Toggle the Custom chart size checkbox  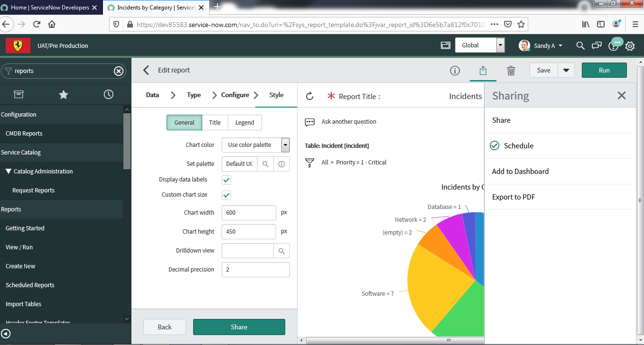coord(226,195)
